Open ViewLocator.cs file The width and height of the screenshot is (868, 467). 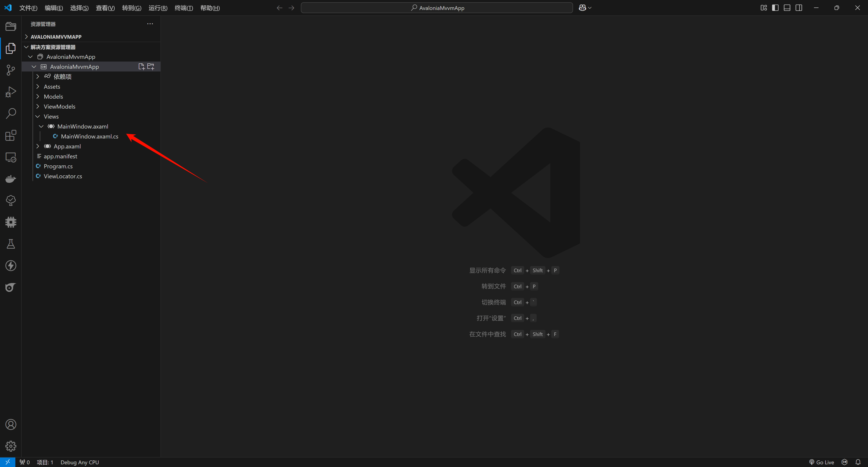pos(63,176)
